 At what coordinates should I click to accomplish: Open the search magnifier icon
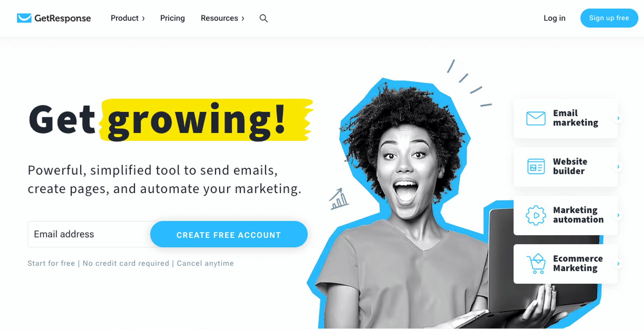coord(264,18)
